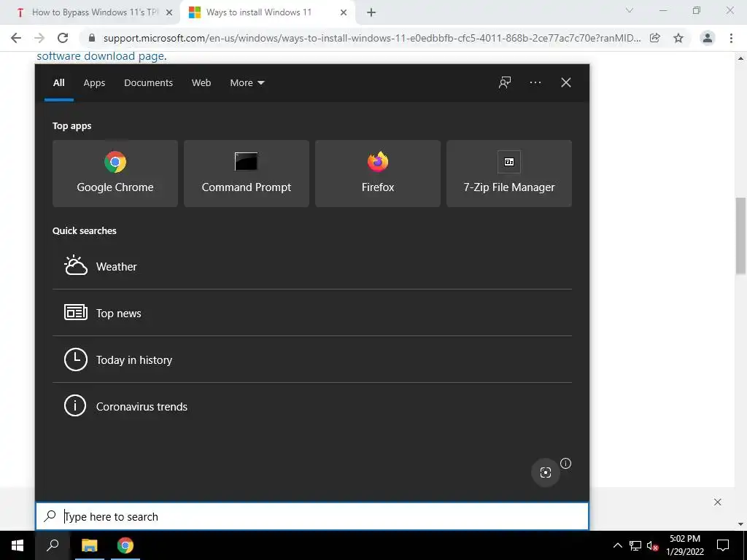Click the muted volume tray icon
The width and height of the screenshot is (747, 560).
(x=653, y=545)
